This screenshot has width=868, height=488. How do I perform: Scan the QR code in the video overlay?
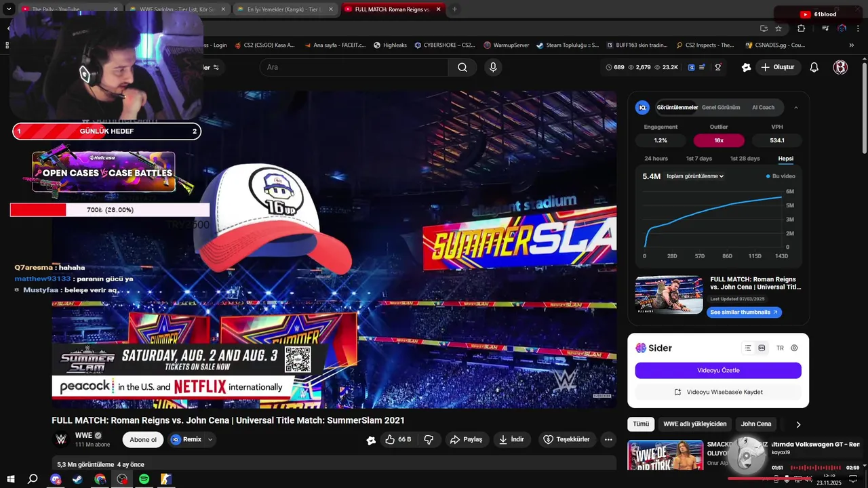tap(298, 359)
